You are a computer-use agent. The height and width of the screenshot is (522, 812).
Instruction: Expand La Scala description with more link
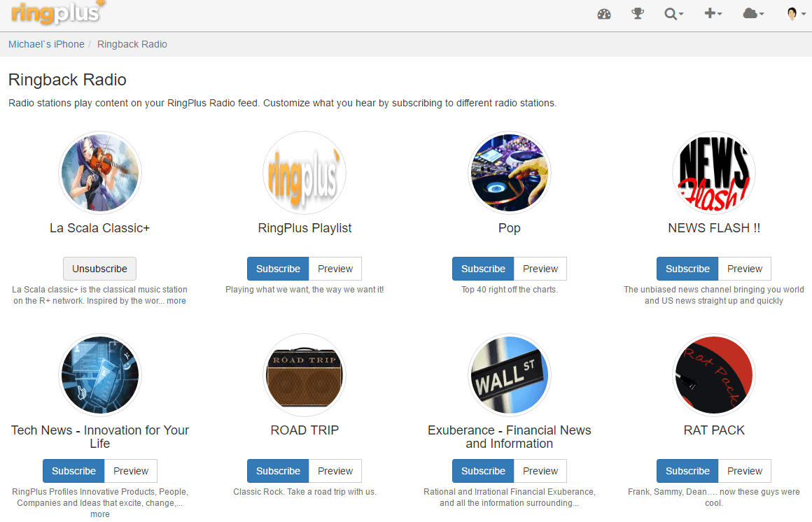[176, 301]
